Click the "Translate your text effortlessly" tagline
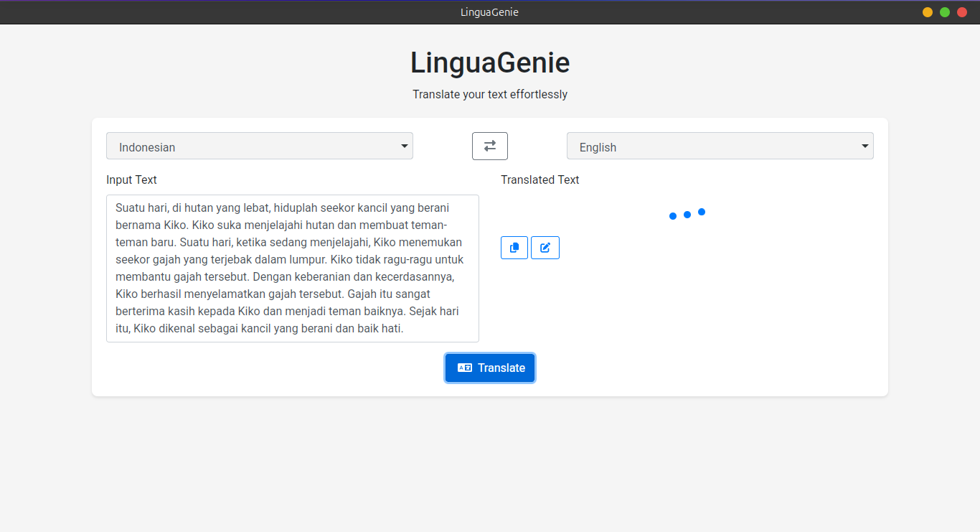980x532 pixels. pyautogui.click(x=490, y=94)
